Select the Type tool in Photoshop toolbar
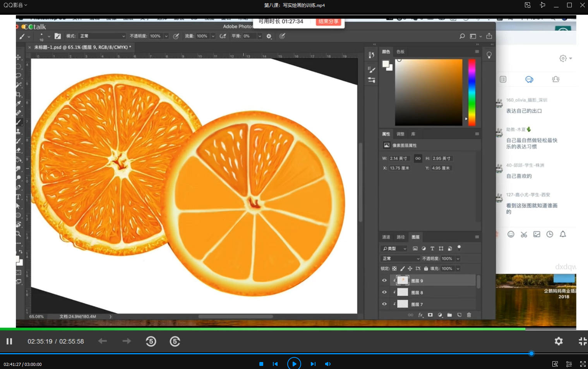 pyautogui.click(x=18, y=197)
